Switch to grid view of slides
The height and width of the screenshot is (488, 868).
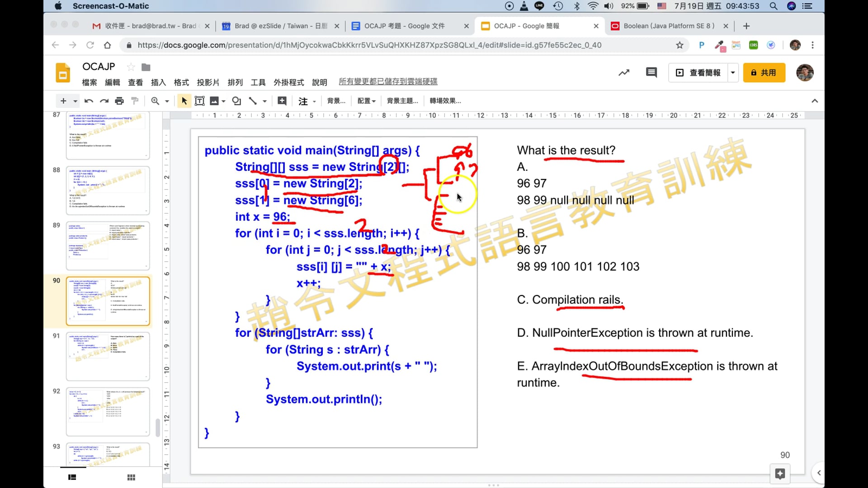131,477
